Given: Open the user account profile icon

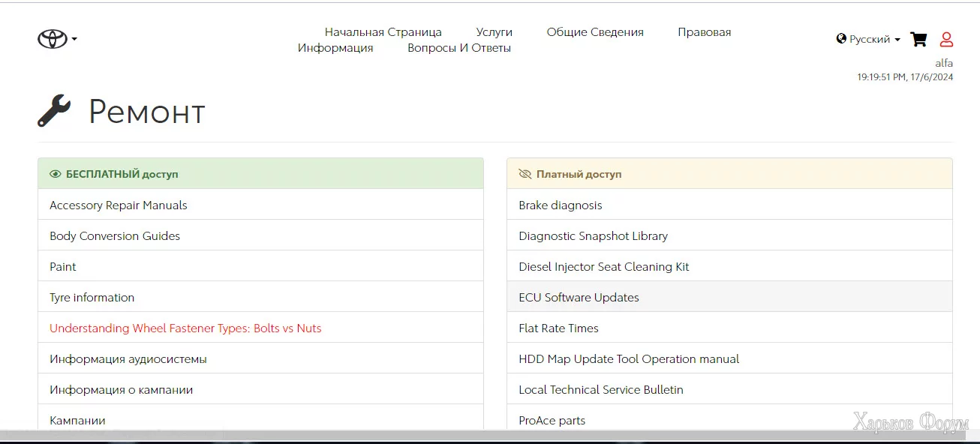Looking at the screenshot, I should point(946,40).
